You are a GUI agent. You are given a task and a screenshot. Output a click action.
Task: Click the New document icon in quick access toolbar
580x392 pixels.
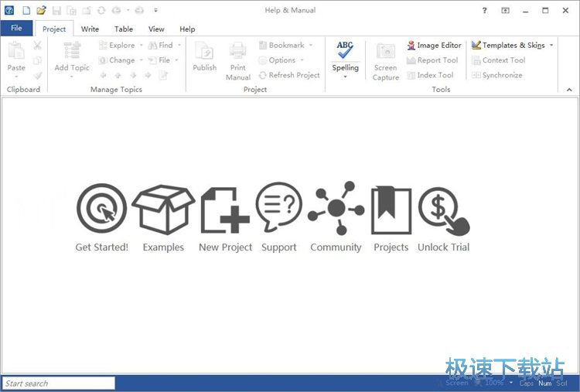26,10
